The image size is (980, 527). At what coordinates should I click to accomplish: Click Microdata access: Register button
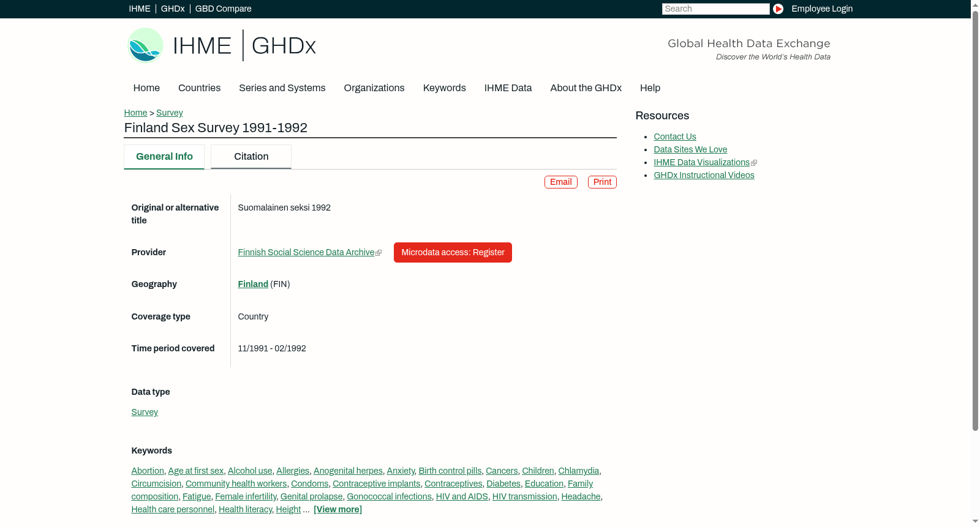coord(453,252)
